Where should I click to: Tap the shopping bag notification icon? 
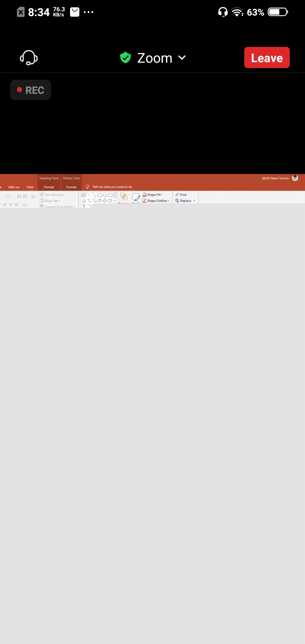coord(75,12)
